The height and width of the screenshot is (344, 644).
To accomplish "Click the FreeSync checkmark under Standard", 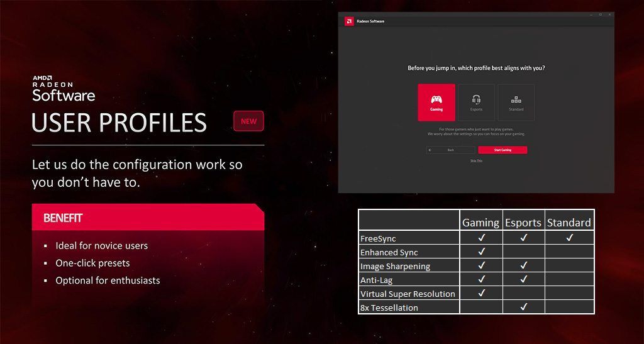I will click(x=569, y=237).
